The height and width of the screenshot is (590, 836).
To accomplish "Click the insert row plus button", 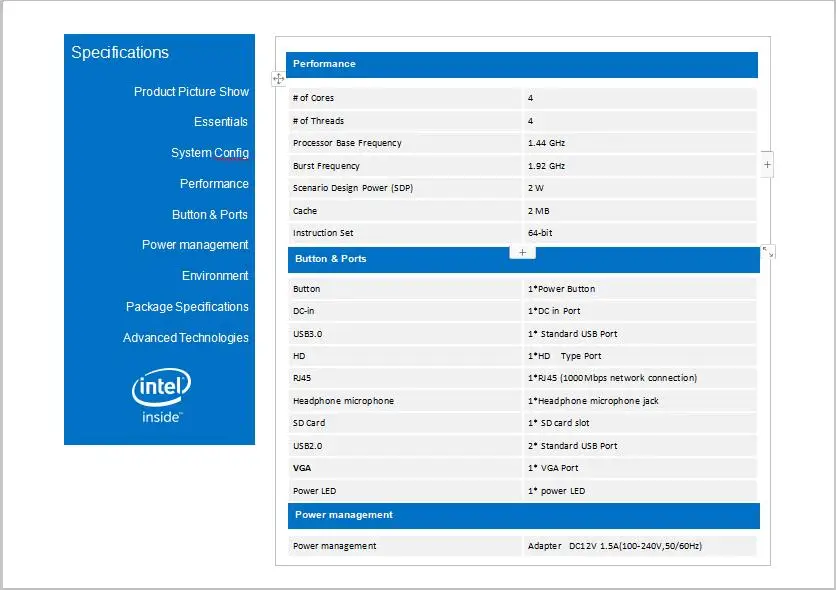I will [522, 253].
